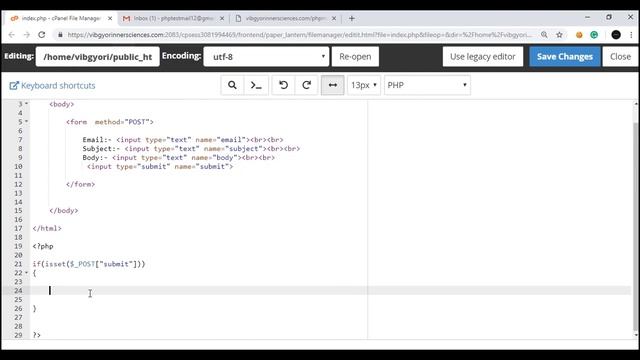Open the utf-8 encoding dropdown
This screenshot has width=640, height=360.
click(266, 56)
